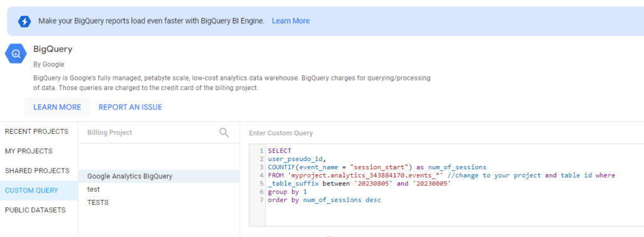Select the CUSTOM QUERY tab
The image size is (644, 237).
click(39, 190)
